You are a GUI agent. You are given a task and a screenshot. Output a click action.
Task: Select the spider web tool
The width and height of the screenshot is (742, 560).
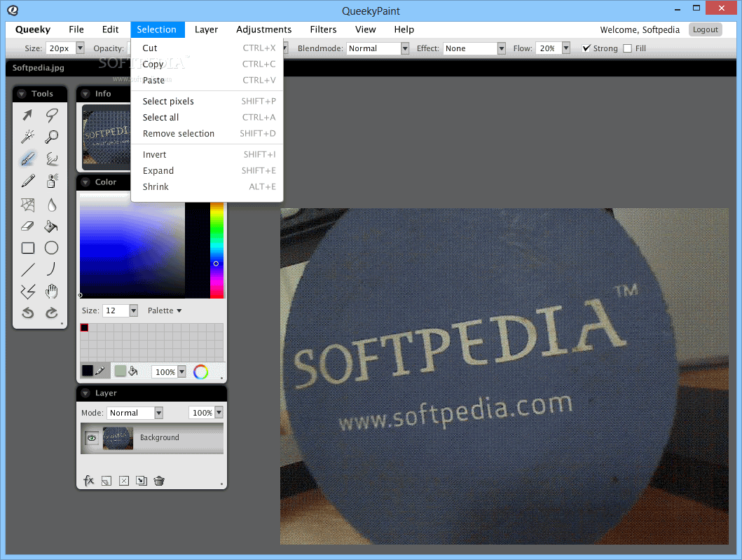pyautogui.click(x=27, y=205)
